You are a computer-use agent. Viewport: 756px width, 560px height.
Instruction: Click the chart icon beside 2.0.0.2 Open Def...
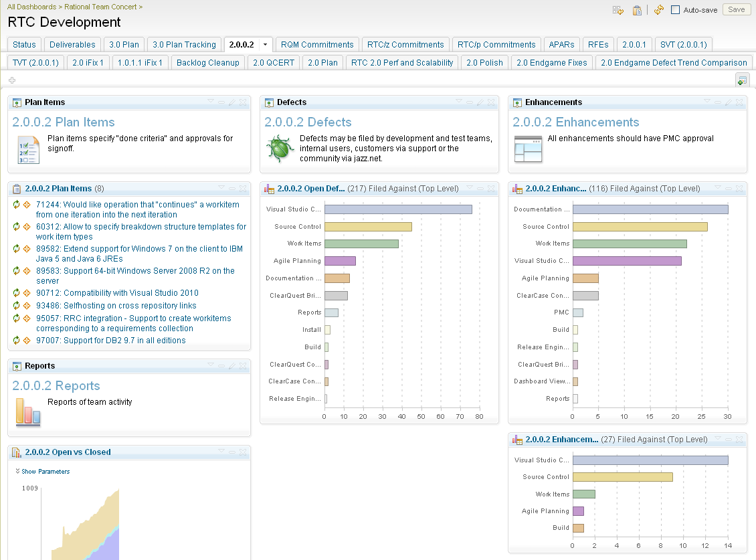pos(269,189)
